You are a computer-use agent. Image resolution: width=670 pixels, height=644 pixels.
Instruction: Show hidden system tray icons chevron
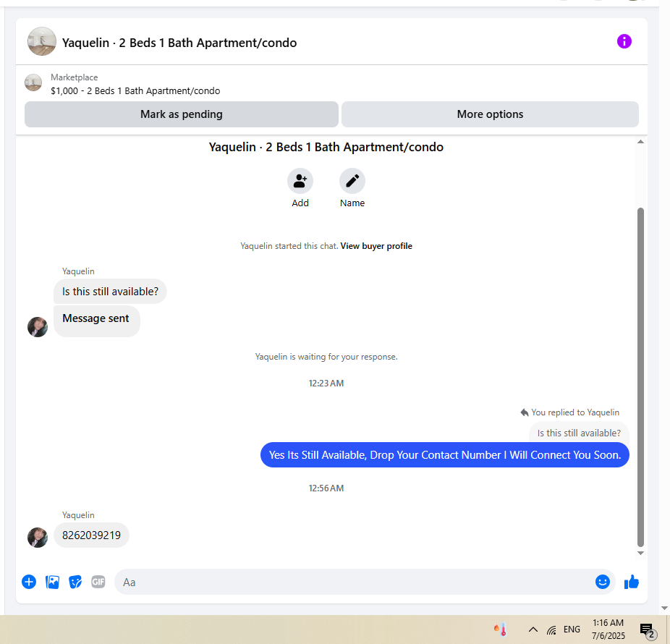[x=533, y=629]
